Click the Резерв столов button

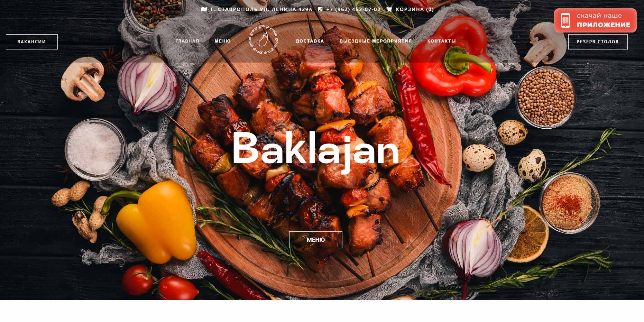598,42
